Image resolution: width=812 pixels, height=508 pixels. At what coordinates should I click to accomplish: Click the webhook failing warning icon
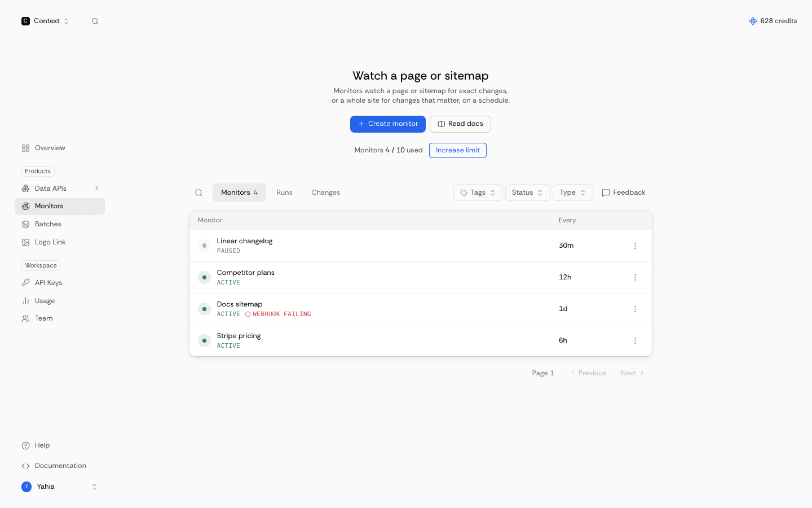tap(248, 314)
